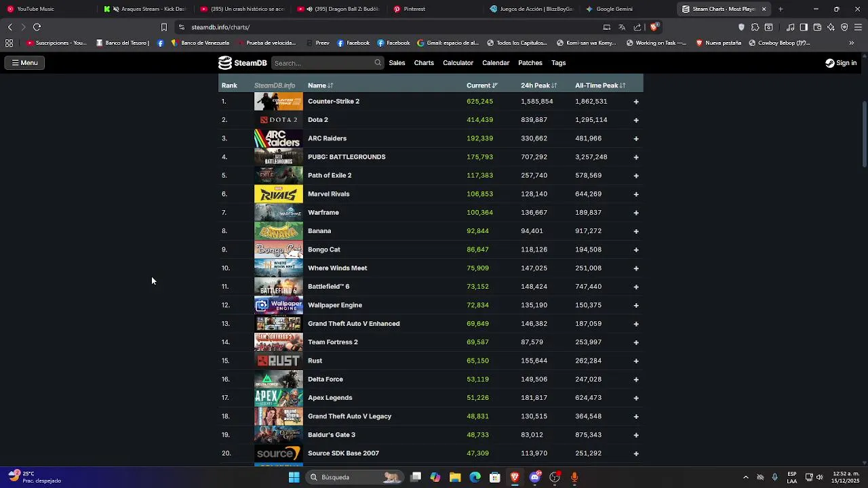
Task: Click the Marvel Rivals game thumbnail
Action: click(279, 194)
